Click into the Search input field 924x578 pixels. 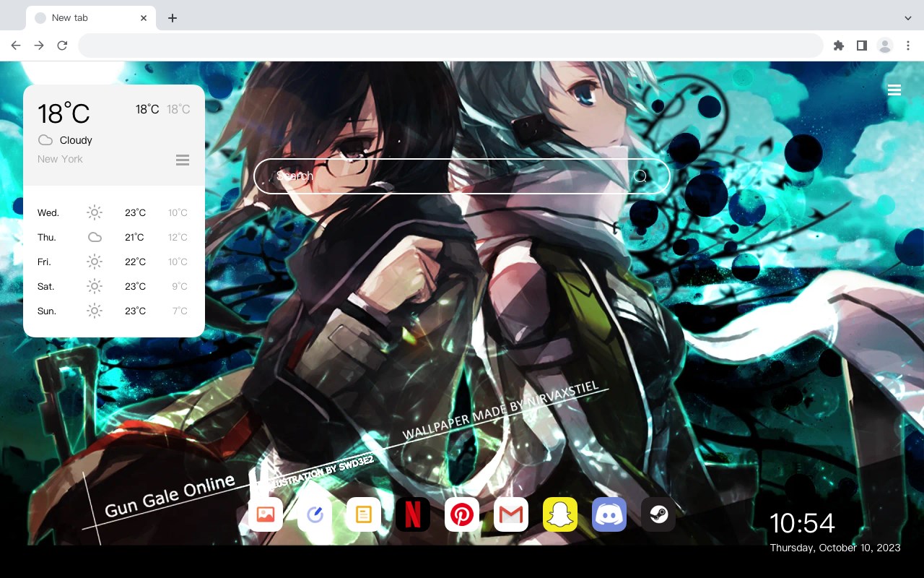(462, 176)
